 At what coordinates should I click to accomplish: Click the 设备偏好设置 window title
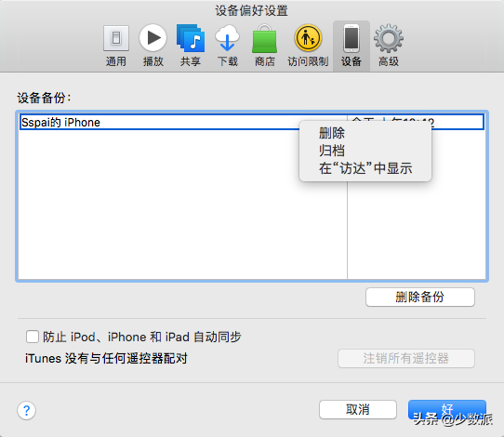(x=251, y=10)
